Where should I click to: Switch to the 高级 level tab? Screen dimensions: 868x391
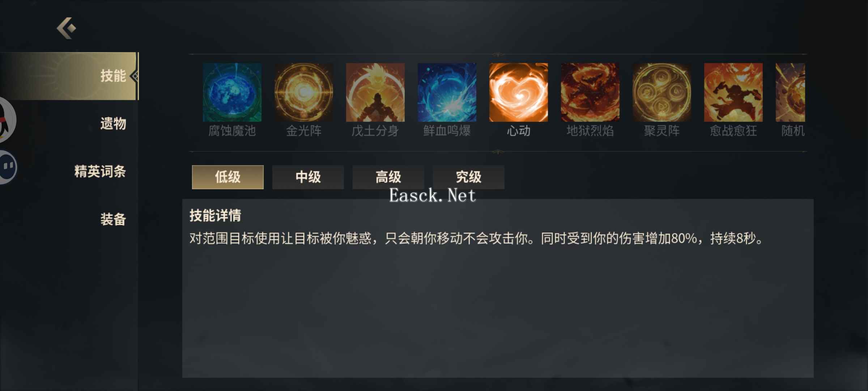pos(388,177)
